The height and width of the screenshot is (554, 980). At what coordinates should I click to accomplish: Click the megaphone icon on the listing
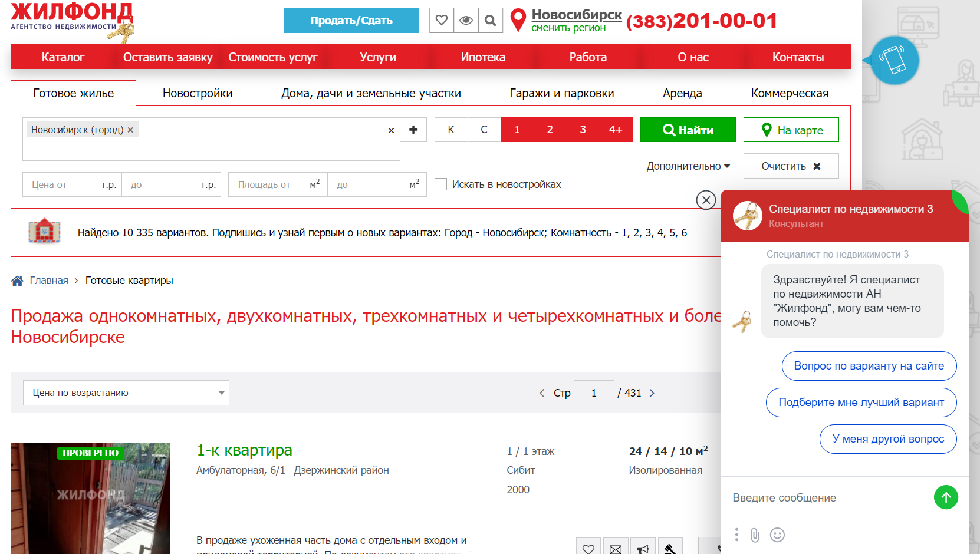643,548
